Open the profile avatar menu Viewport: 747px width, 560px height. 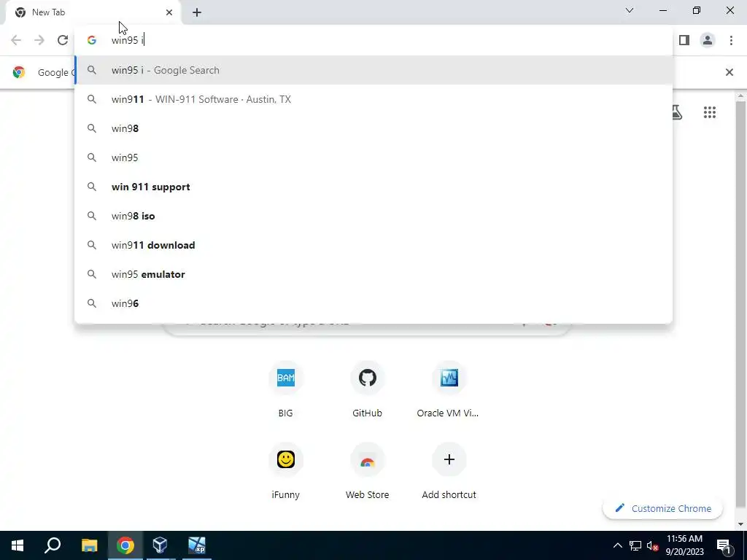coord(708,40)
